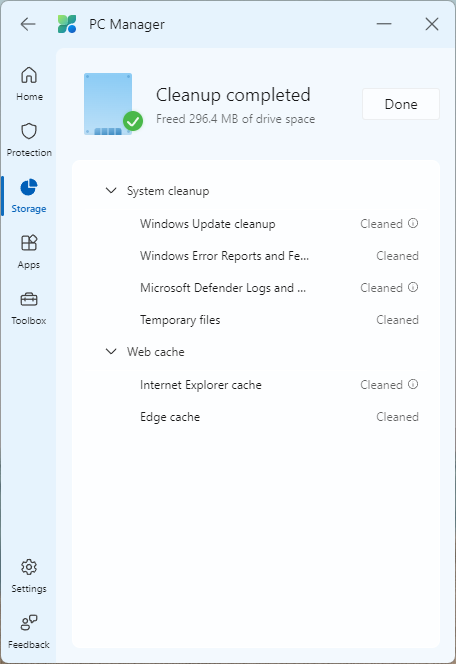456x664 pixels.
Task: Collapse the System cleanup section
Action: (111, 191)
